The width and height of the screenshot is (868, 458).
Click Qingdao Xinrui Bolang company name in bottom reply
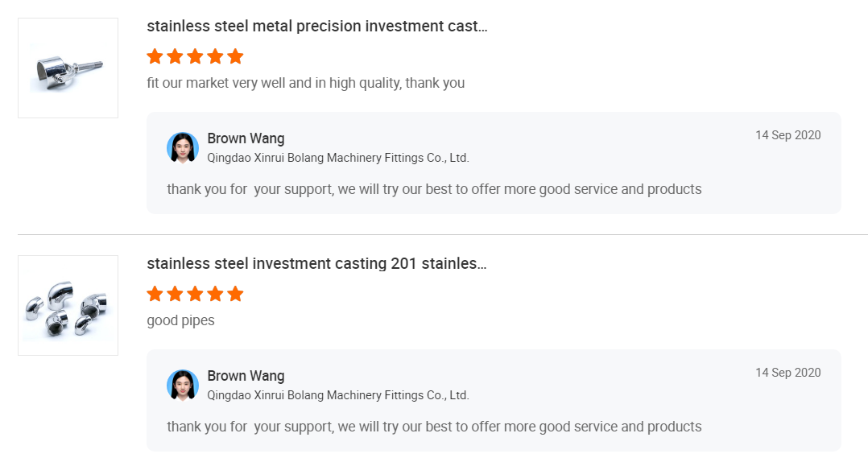tap(338, 395)
